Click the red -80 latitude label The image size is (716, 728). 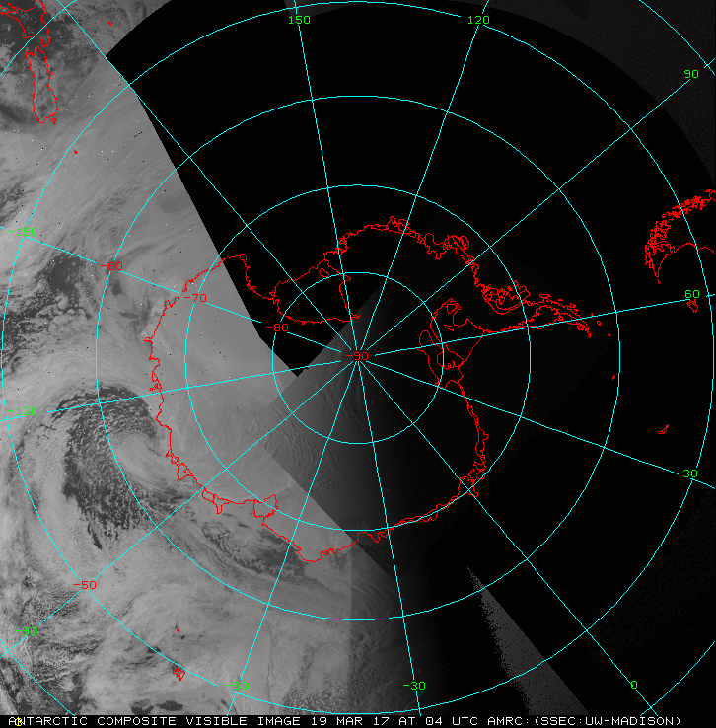[x=277, y=328]
